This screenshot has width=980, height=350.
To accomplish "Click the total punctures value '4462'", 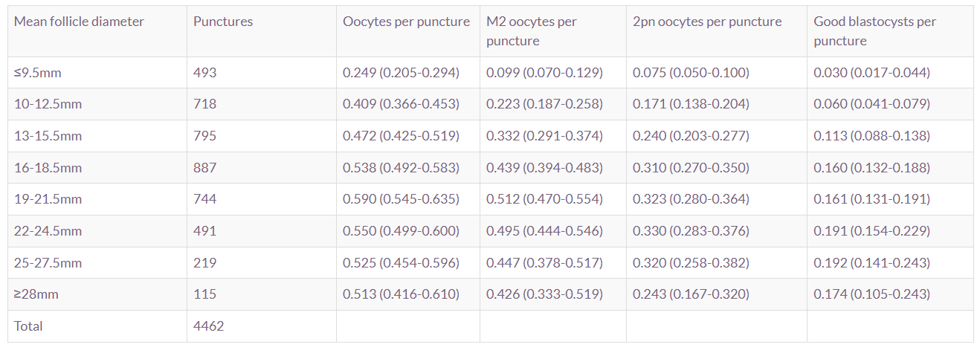I will [208, 326].
